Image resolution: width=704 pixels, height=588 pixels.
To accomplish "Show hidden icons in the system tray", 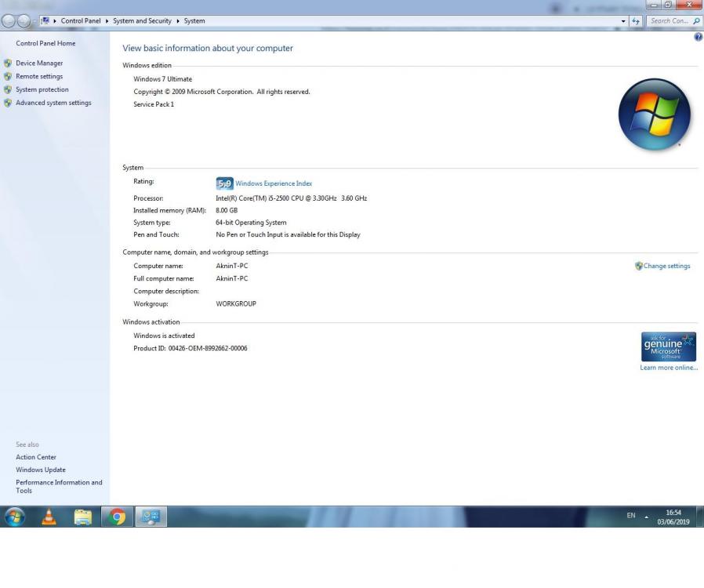I will click(647, 517).
